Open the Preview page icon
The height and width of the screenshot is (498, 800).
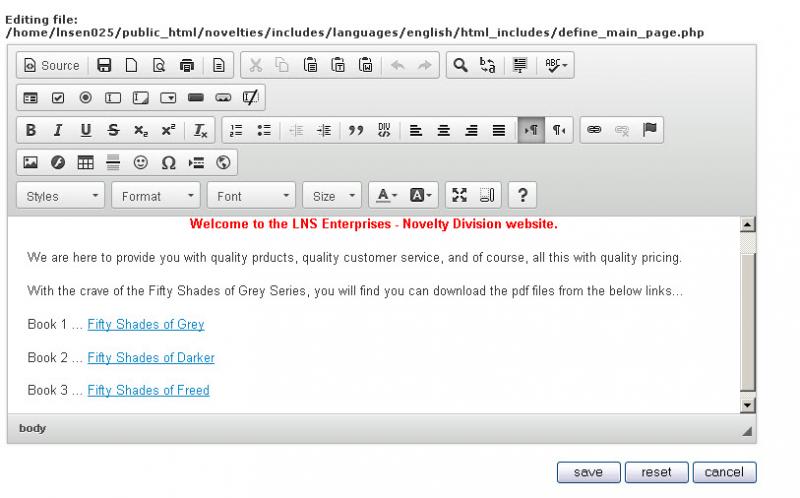(x=159, y=65)
